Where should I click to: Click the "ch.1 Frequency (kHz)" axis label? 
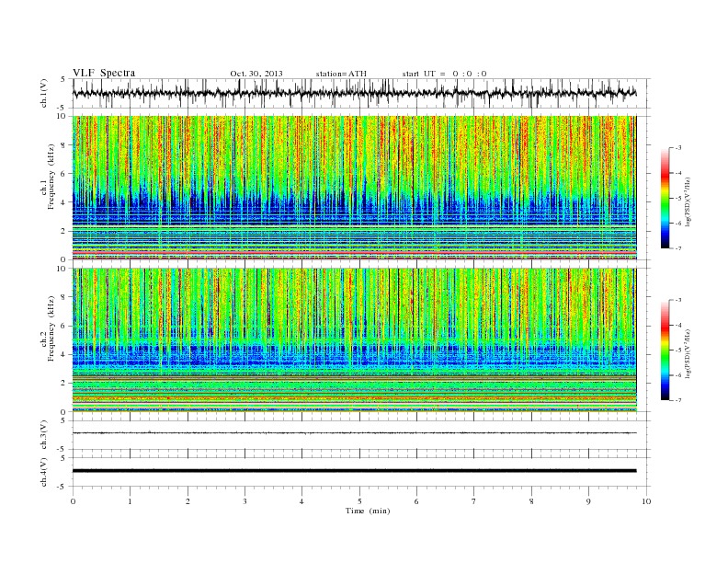click(x=48, y=177)
